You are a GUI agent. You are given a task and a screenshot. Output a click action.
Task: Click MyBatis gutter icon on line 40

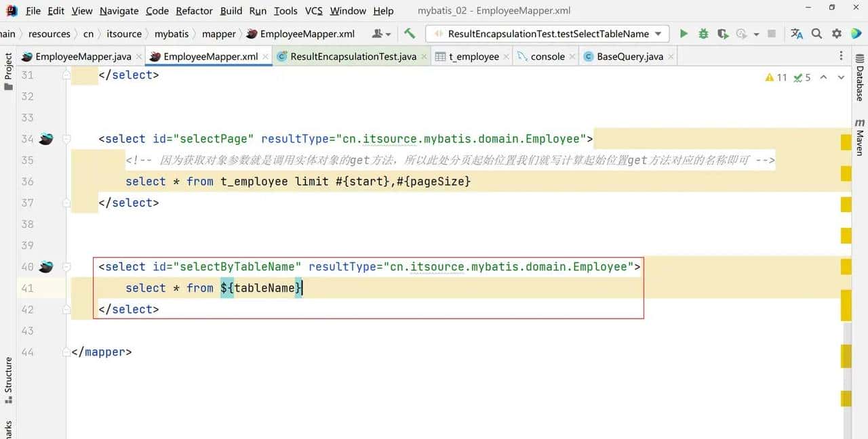[x=46, y=267]
